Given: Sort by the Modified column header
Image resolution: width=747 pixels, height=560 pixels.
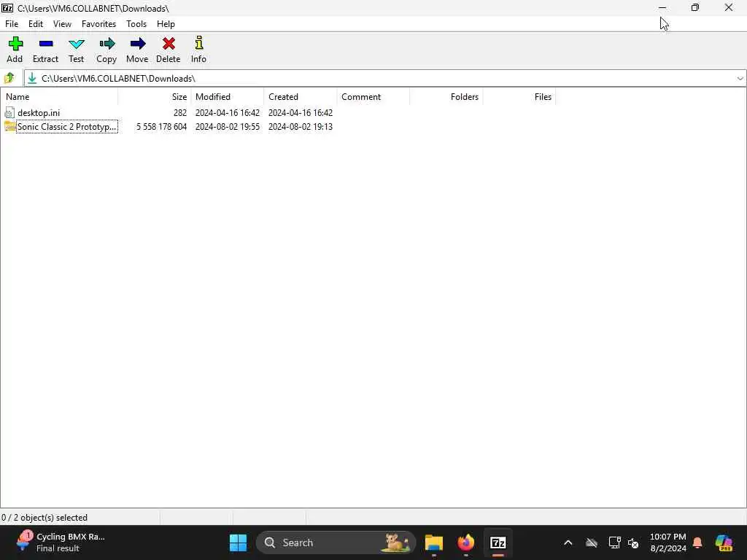Looking at the screenshot, I should [x=228, y=97].
